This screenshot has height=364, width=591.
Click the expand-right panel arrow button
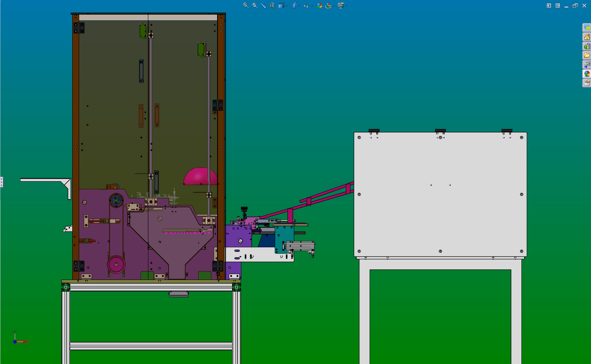(x=558, y=5)
